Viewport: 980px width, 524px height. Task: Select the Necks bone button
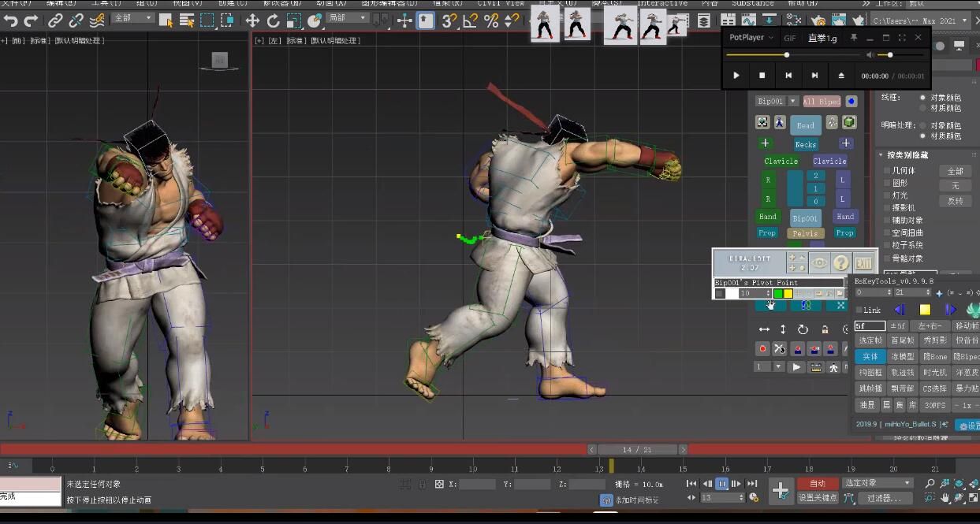(806, 144)
